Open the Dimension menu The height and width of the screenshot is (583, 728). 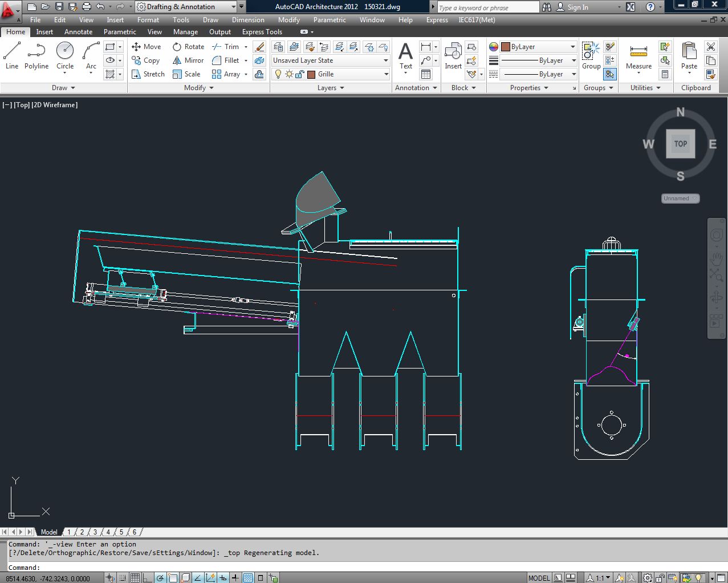[x=248, y=20]
